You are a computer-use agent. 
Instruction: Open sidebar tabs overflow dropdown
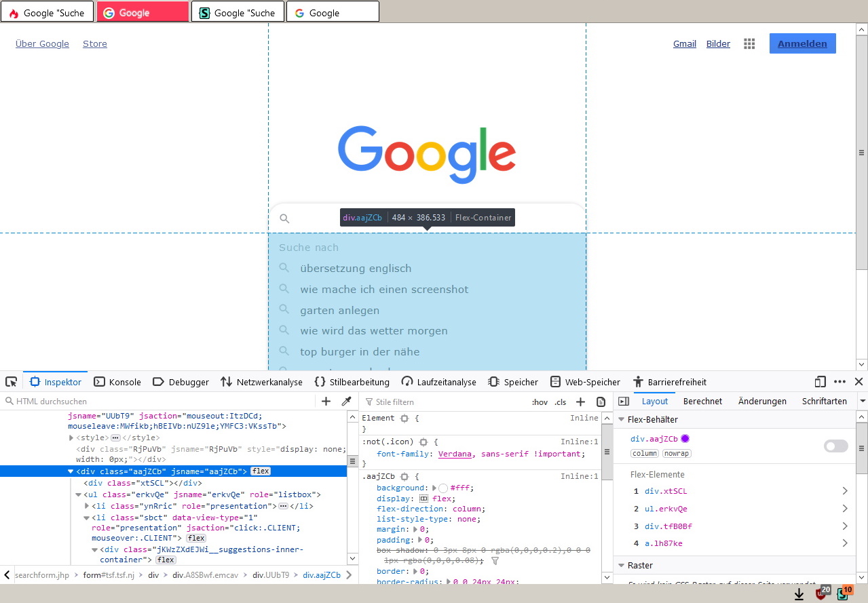pos(863,401)
